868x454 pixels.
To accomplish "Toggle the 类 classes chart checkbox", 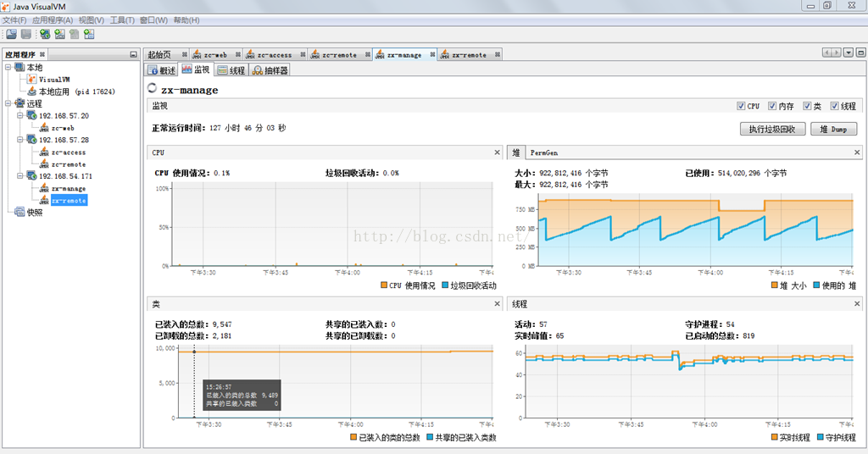I will click(807, 106).
